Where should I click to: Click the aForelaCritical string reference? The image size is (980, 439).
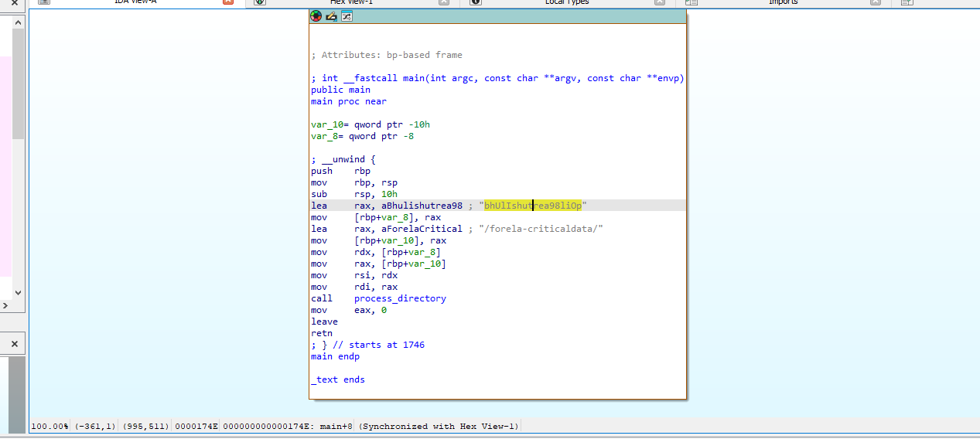[422, 229]
